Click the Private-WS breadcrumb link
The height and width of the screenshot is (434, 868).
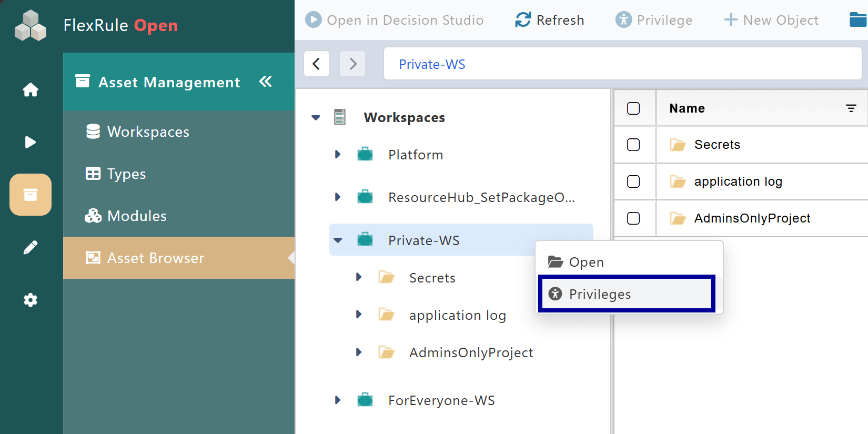pyautogui.click(x=432, y=64)
